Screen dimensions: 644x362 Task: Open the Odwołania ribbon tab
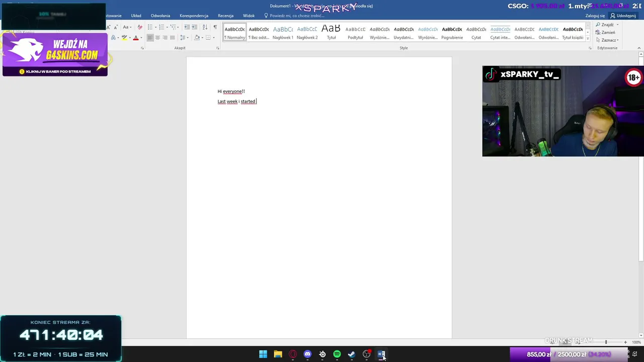160,16
